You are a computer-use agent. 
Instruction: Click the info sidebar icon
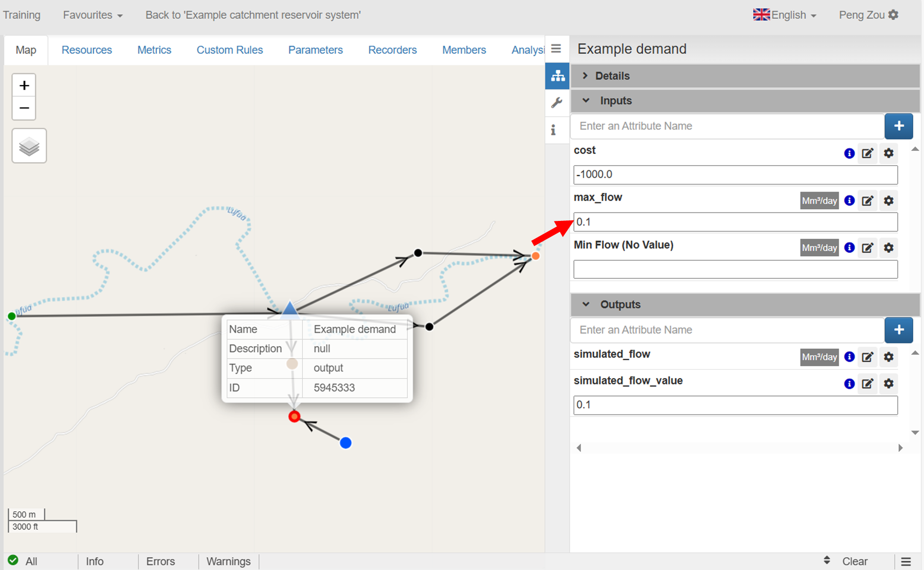554,130
